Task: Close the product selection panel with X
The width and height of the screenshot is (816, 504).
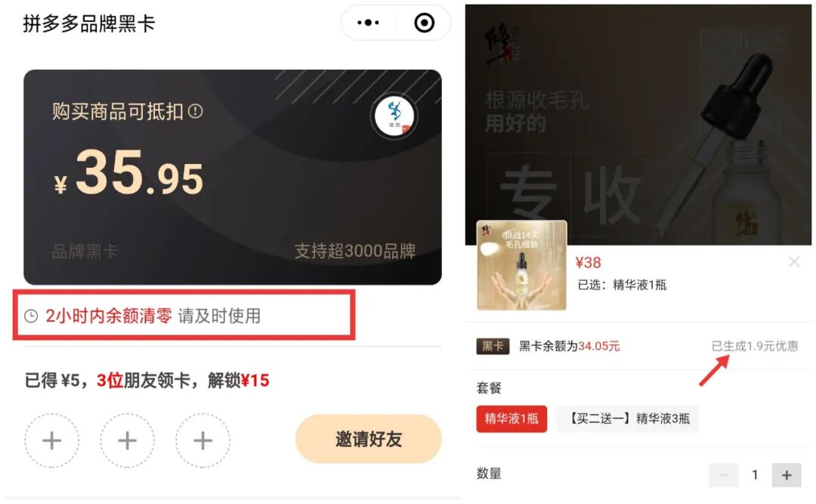Action: point(794,261)
